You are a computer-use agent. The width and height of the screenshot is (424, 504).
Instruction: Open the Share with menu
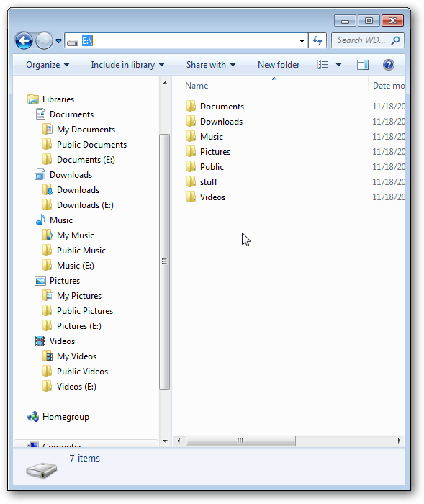pyautogui.click(x=211, y=65)
